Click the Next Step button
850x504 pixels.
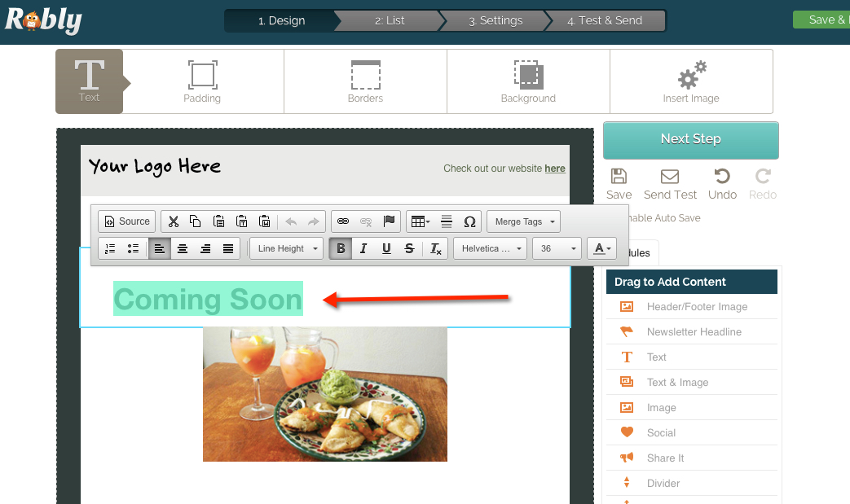coord(690,139)
